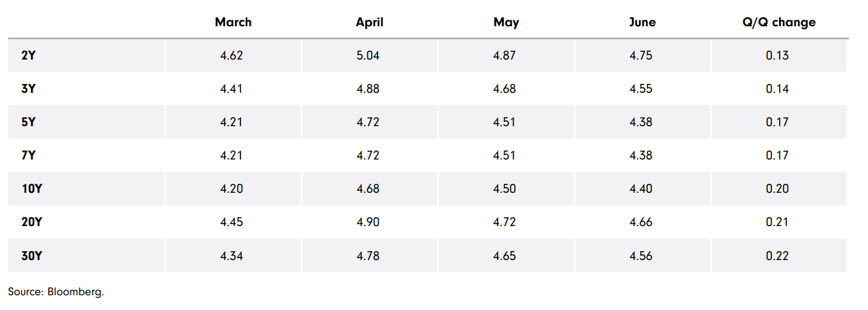Screen dimensions: 868x310
Task: Click the 2Y April value 5.04
Action: (368, 56)
